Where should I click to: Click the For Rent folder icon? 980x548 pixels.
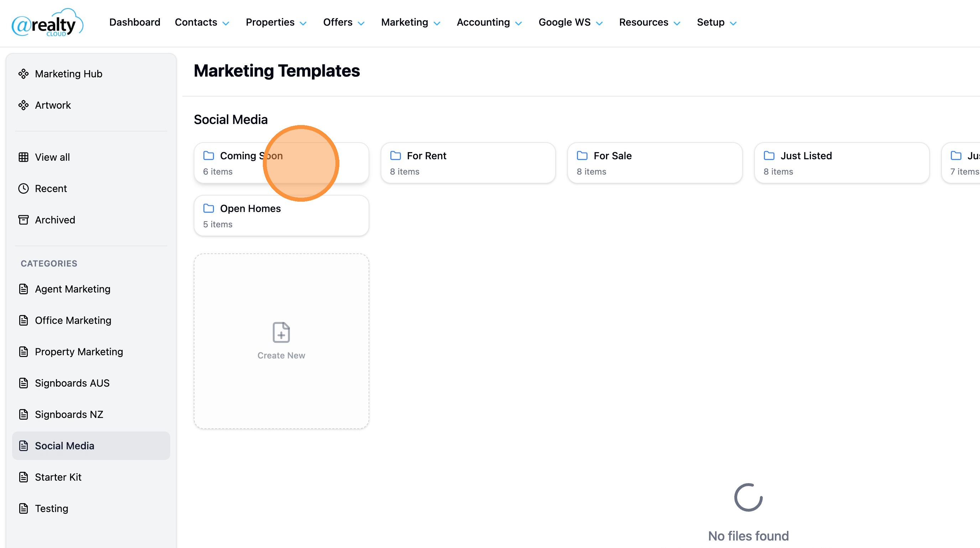[x=396, y=156]
